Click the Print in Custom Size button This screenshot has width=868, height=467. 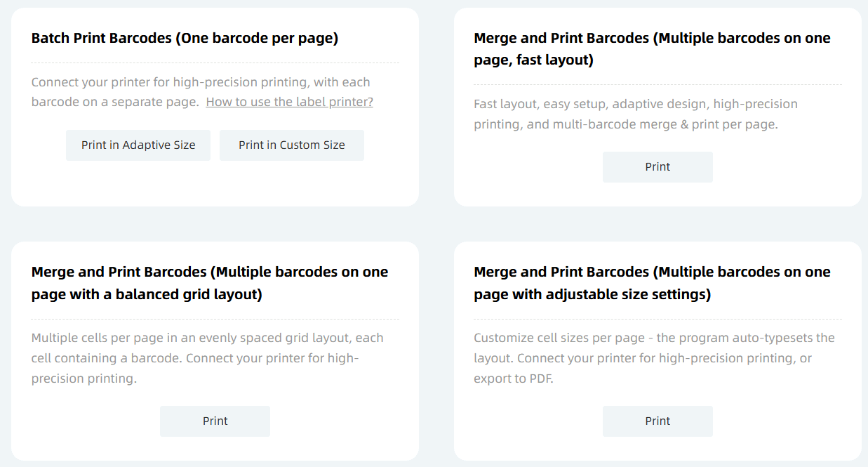(x=292, y=145)
